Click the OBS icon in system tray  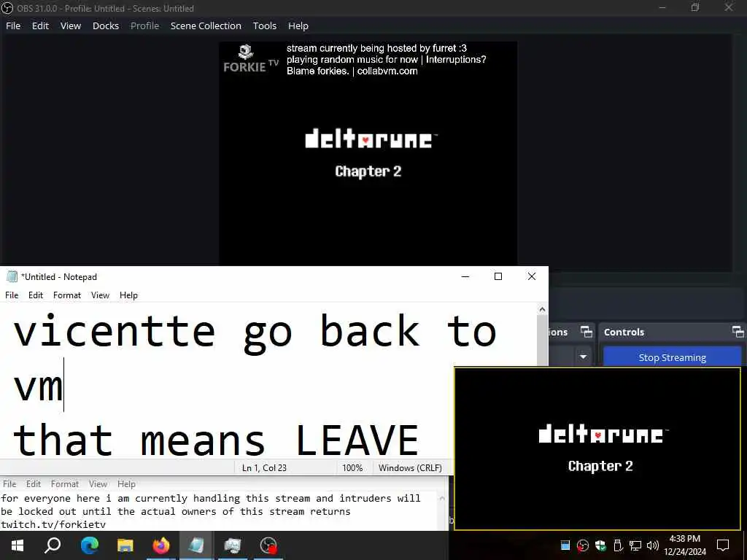pos(583,545)
